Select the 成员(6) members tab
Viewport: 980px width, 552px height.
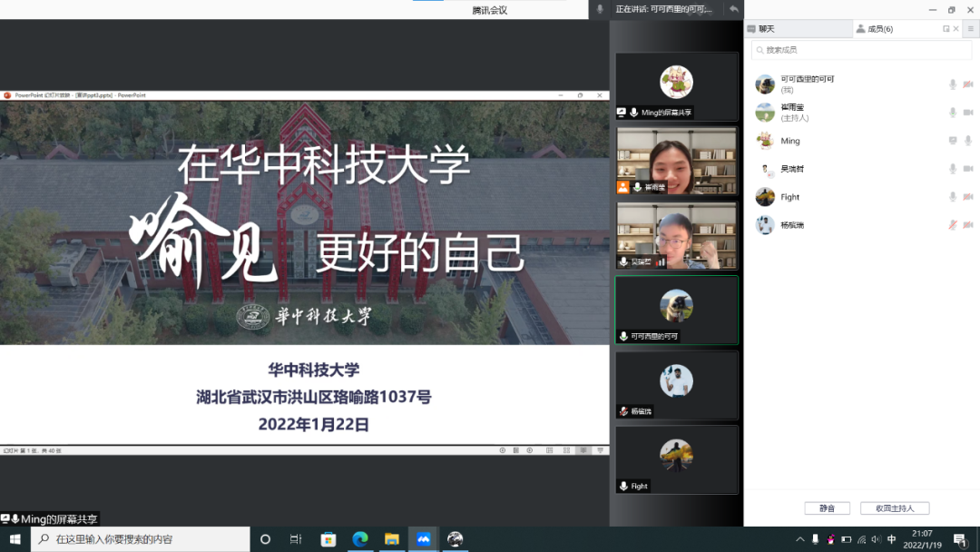[x=875, y=29]
